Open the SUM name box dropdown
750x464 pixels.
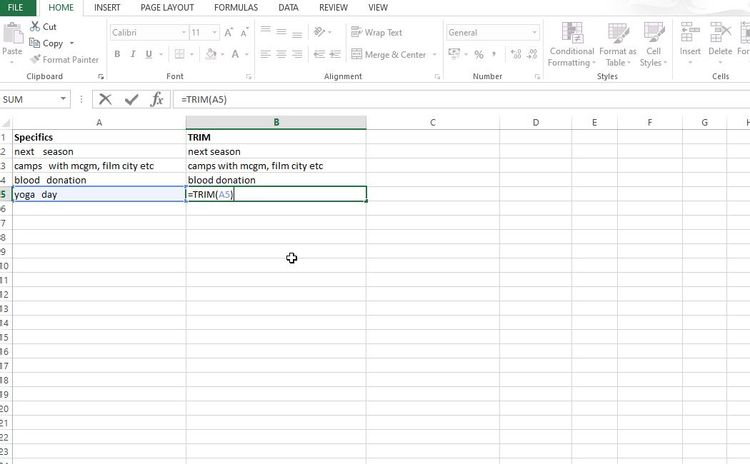point(63,99)
